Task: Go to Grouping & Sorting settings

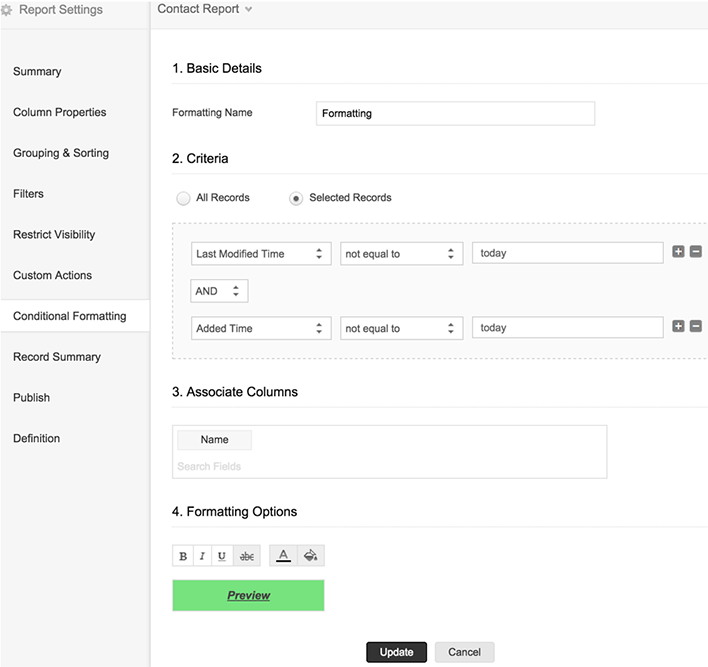Action: 61,153
